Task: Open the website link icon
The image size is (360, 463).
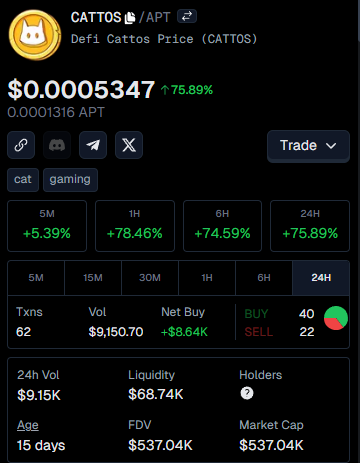Action: coord(21,145)
